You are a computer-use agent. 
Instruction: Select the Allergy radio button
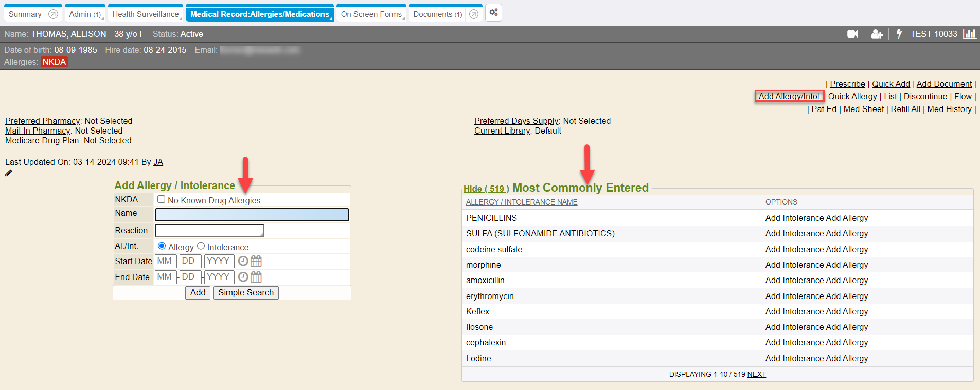162,246
